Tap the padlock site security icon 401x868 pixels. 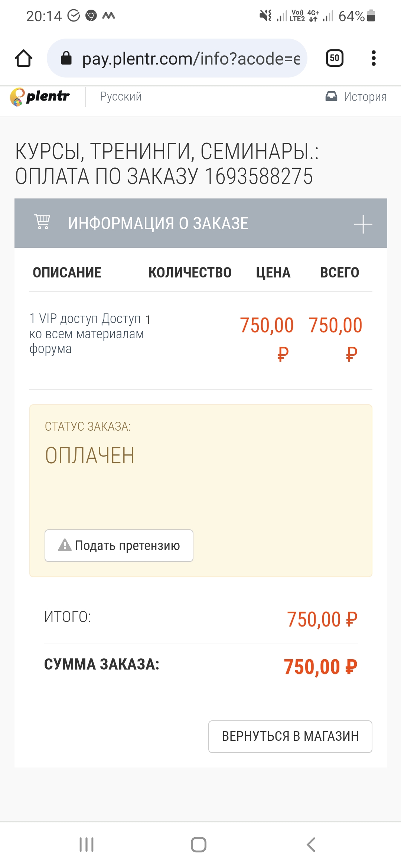[x=66, y=58]
